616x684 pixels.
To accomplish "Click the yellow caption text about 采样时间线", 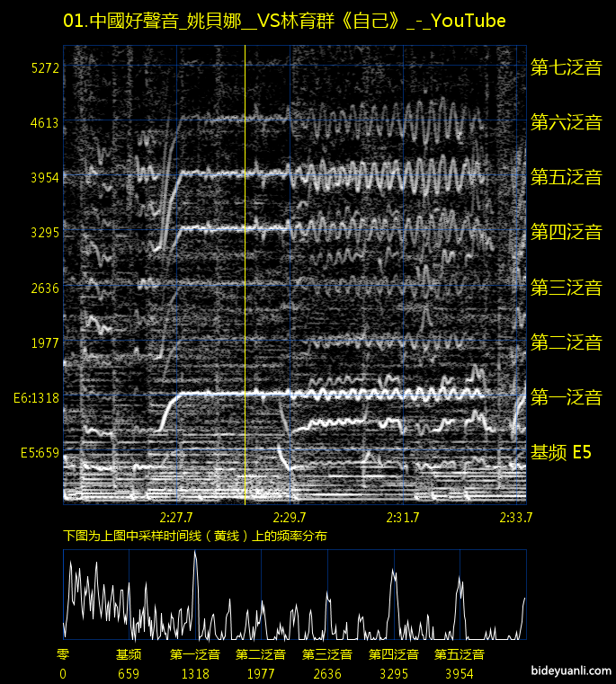I will pyautogui.click(x=195, y=536).
